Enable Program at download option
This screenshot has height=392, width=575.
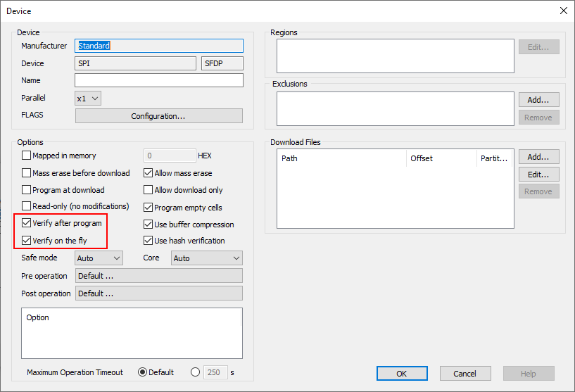[27, 190]
